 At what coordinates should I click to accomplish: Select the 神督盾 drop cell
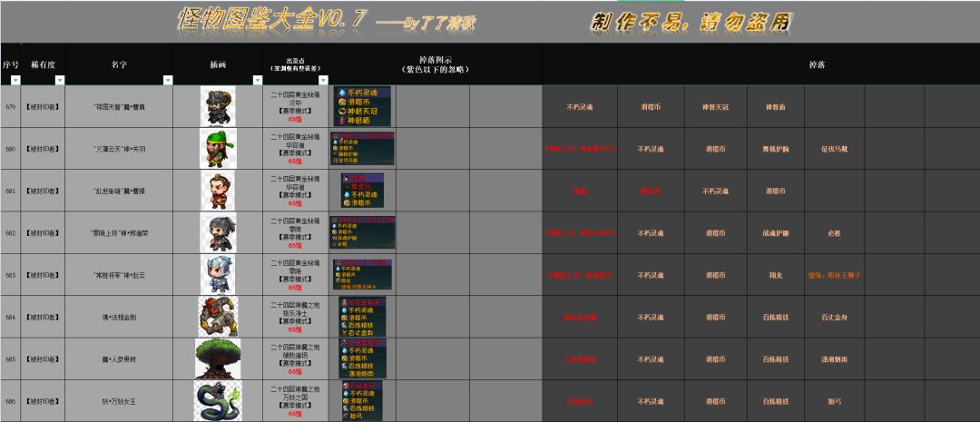coord(776,107)
